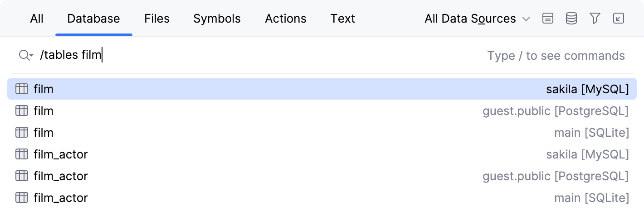Go to the Text tab
Image resolution: width=644 pixels, height=211 pixels.
pos(343,19)
